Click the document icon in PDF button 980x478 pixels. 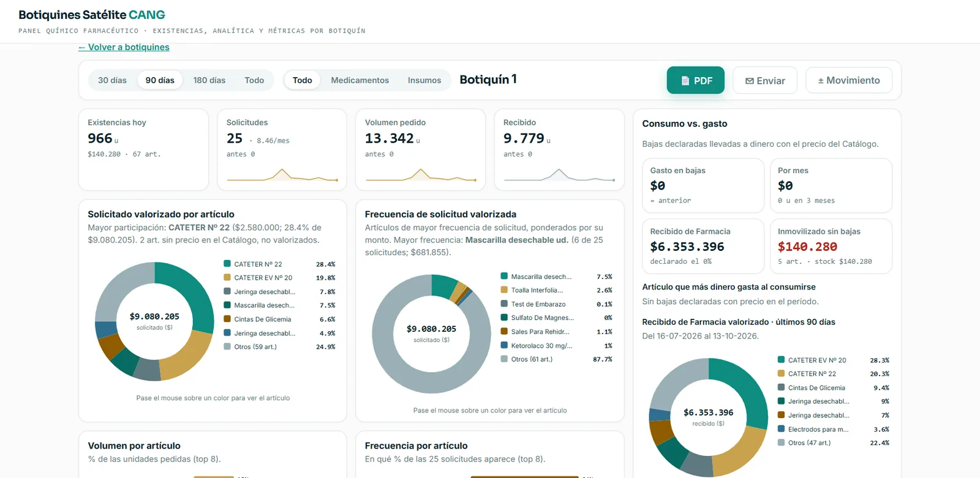685,81
